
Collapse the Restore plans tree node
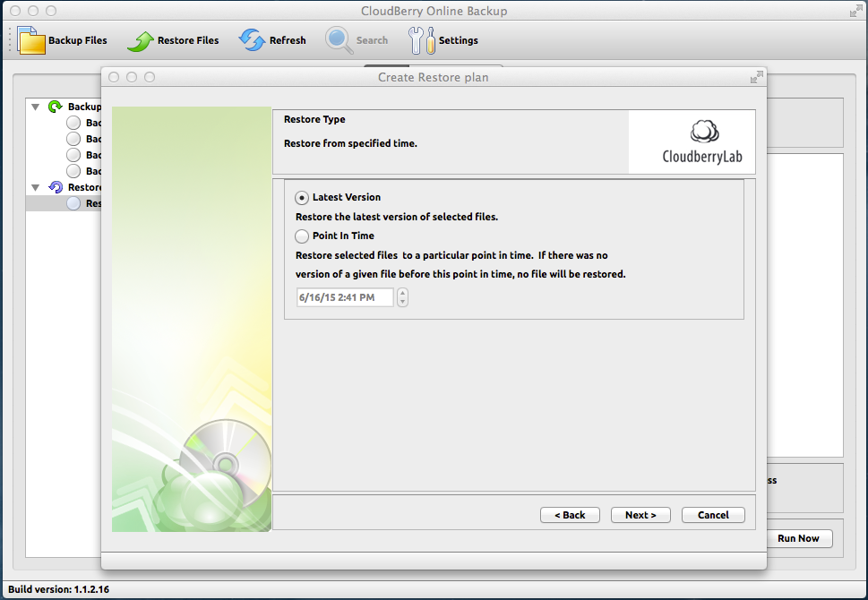click(36, 188)
